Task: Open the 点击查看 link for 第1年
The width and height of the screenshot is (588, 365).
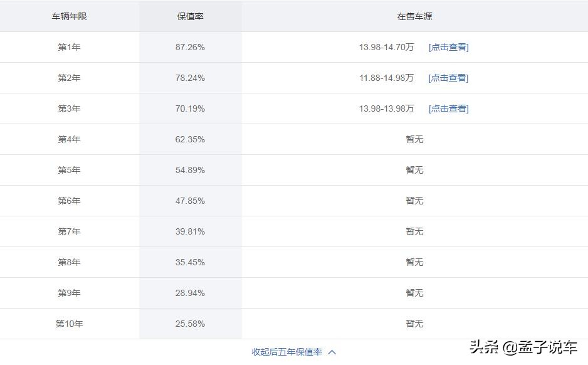Action: click(x=448, y=46)
